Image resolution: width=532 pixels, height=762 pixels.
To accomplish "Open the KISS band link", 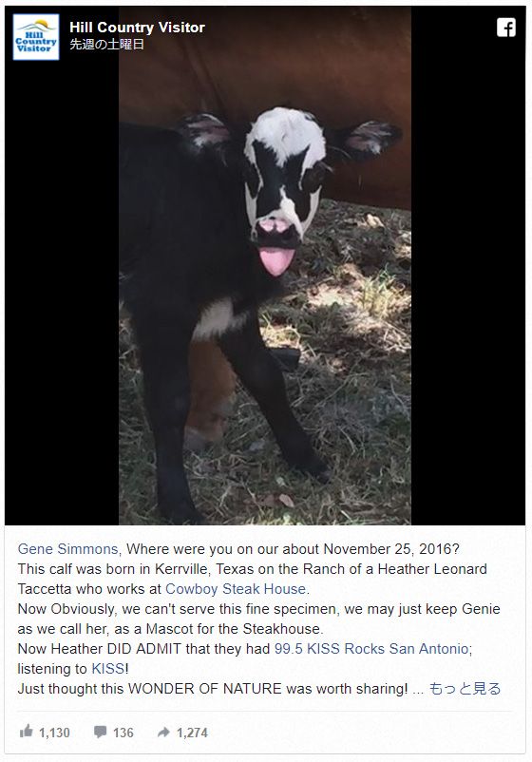I will (x=108, y=669).
